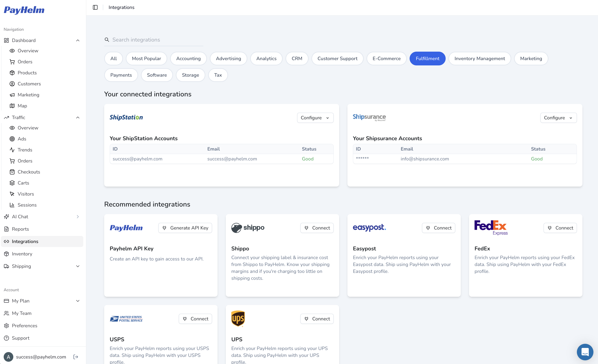
Task: Click Generate API Key button
Action: [185, 228]
